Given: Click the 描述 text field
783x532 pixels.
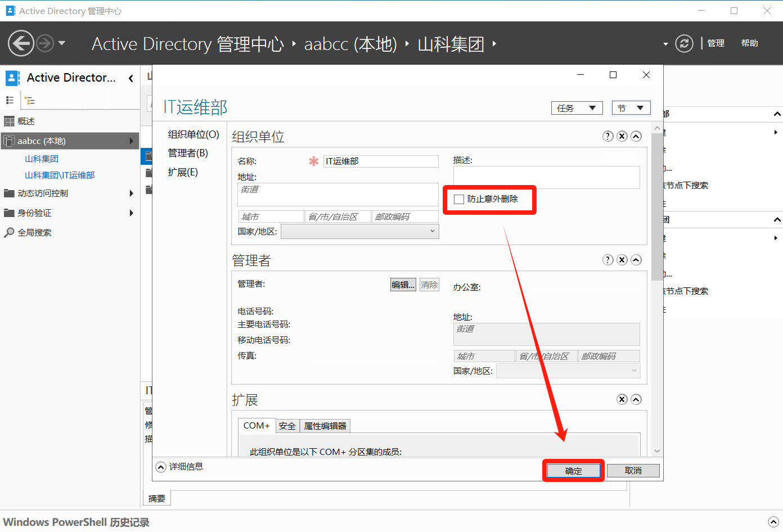Looking at the screenshot, I should (x=546, y=178).
